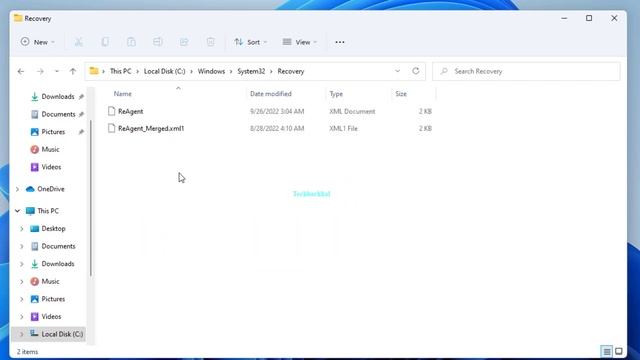Image resolution: width=640 pixels, height=360 pixels.
Task: Open the See more ellipsis menu
Action: point(340,42)
